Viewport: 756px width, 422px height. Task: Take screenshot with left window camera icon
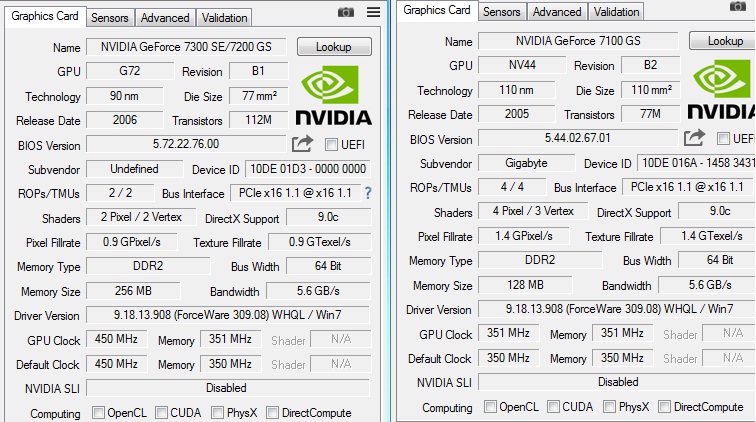coord(346,12)
